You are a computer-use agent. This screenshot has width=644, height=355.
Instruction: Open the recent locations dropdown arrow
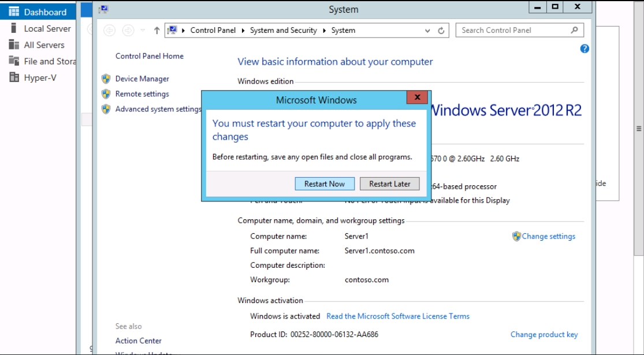coord(143,31)
